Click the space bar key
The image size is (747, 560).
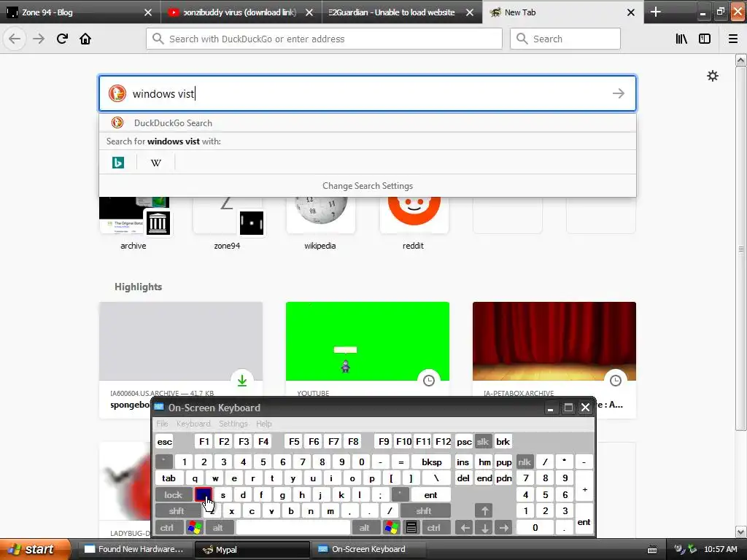coord(293,527)
